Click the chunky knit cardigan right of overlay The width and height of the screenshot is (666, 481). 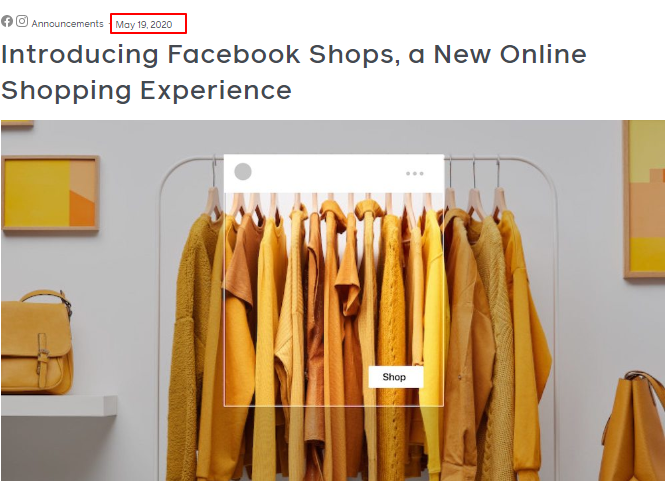coord(494,340)
